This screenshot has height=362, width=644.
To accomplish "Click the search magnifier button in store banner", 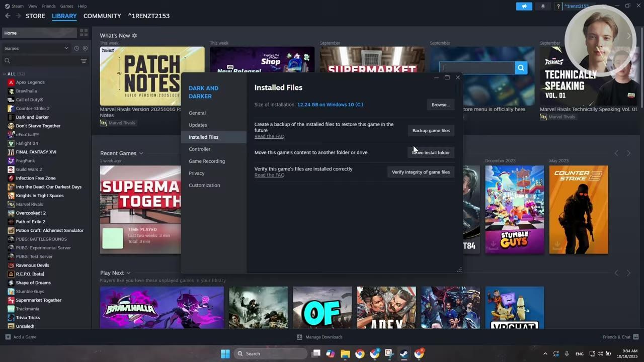I will (x=521, y=68).
